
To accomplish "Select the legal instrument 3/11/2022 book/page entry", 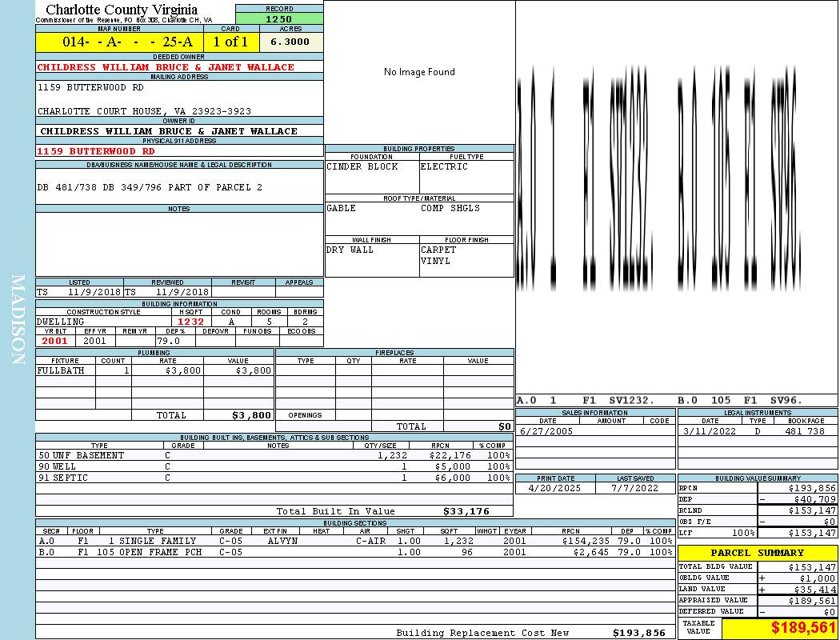I will click(x=758, y=431).
